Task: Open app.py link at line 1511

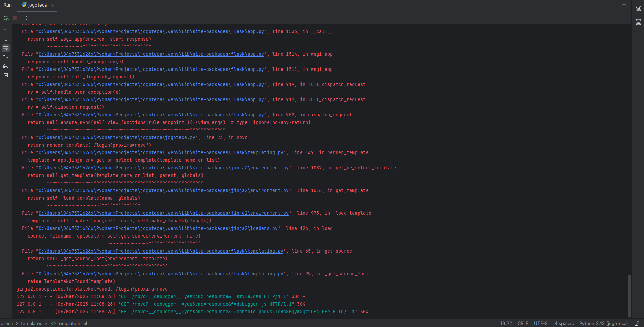Action: 151,70
